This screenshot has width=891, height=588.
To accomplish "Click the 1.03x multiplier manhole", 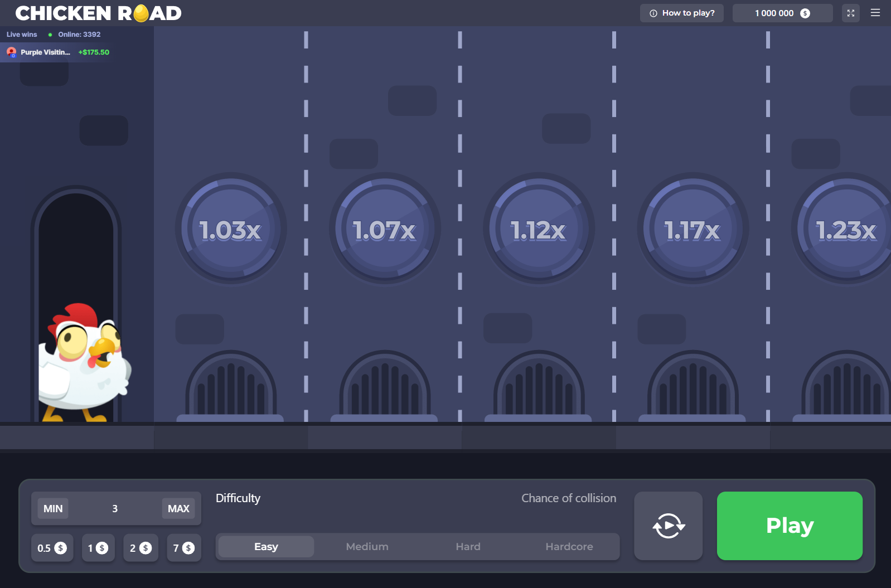I will pos(230,229).
